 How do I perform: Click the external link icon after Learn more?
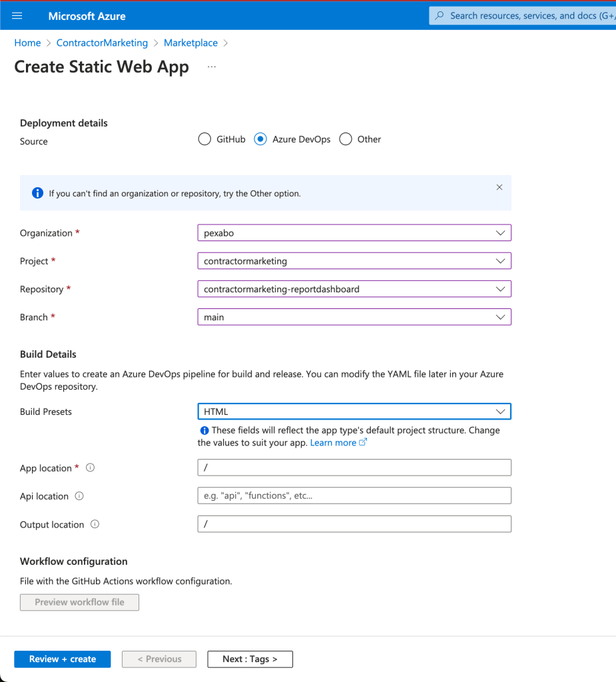(x=363, y=442)
